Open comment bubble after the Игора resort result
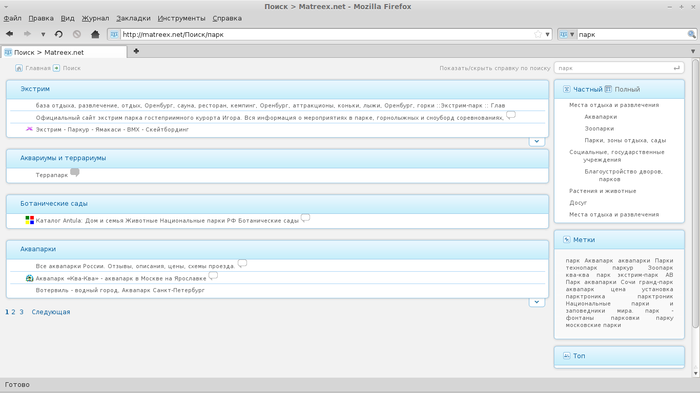 click(511, 115)
